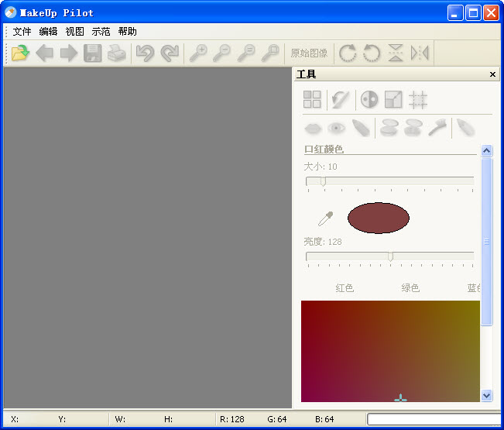504x430 pixels.
Task: Open the 帮助 menu
Action: click(127, 32)
